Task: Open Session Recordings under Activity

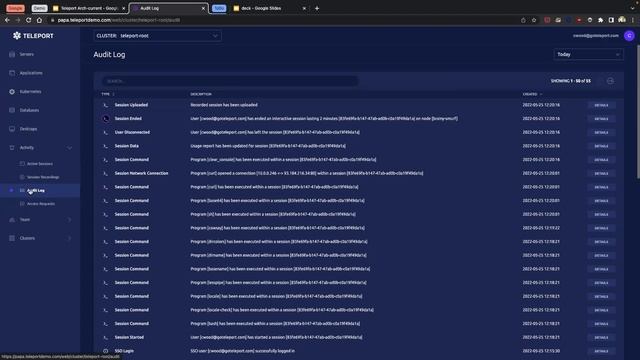Action: [x=42, y=177]
